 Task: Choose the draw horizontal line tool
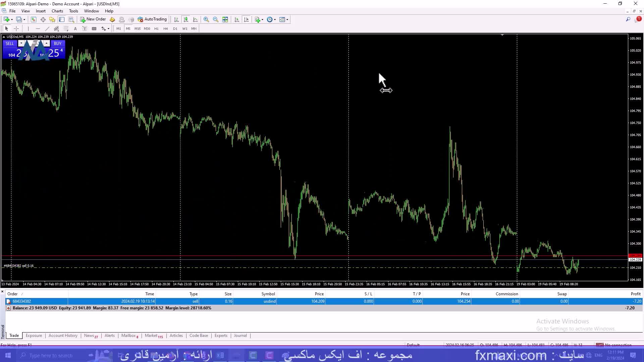[38, 29]
